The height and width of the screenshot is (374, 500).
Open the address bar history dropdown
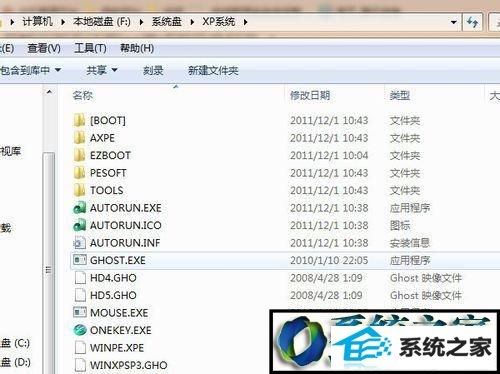453,22
